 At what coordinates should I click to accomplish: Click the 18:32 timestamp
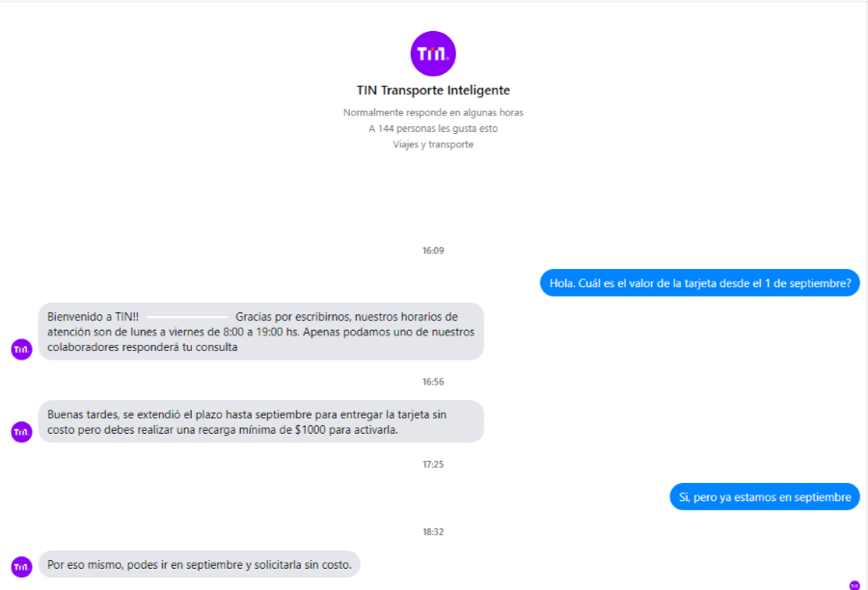point(433,532)
